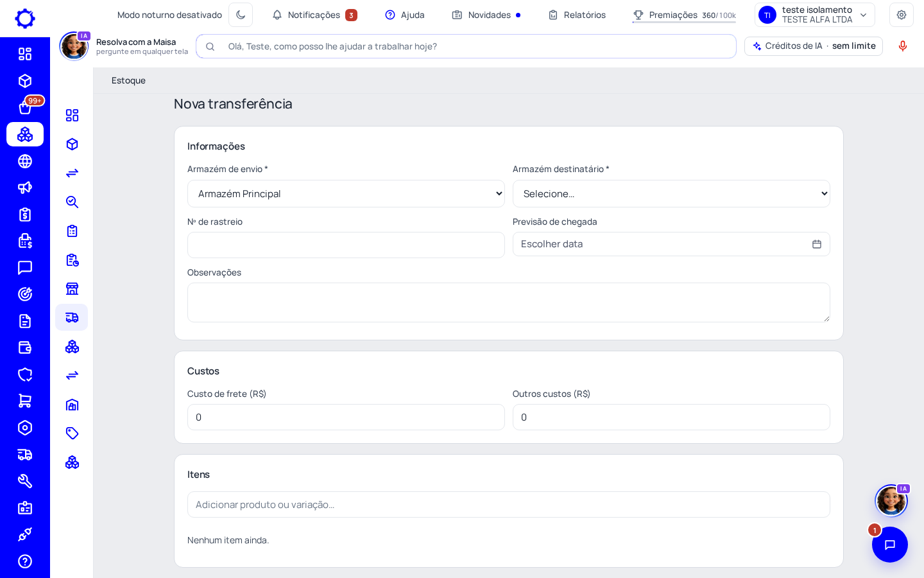Open shopping cart icon in blue sidebar
The width and height of the screenshot is (924, 578).
pos(25,401)
